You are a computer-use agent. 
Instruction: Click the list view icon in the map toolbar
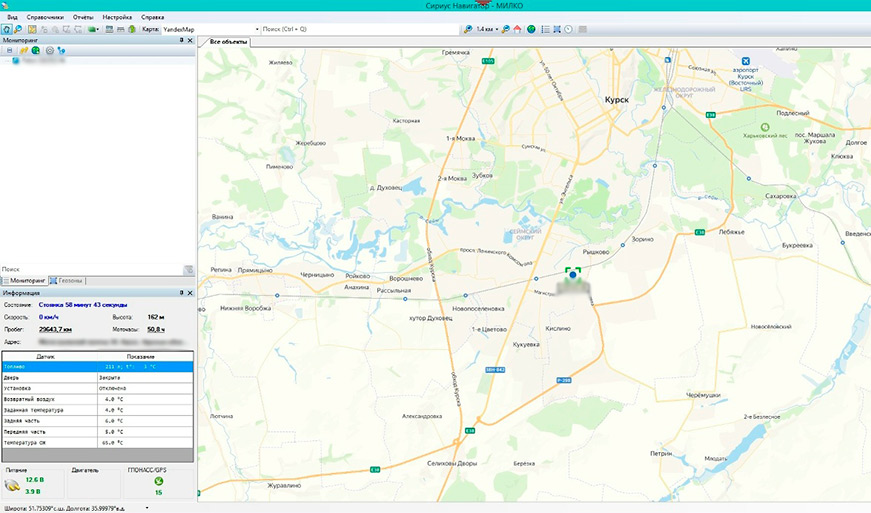[545, 29]
